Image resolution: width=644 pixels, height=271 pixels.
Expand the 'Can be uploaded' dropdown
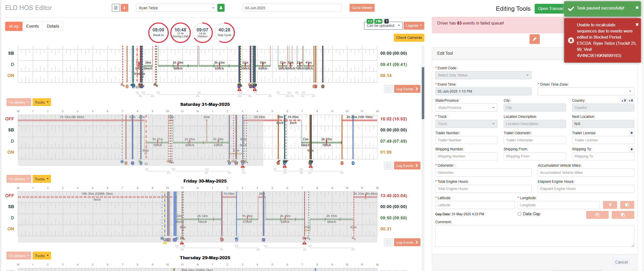[383, 26]
